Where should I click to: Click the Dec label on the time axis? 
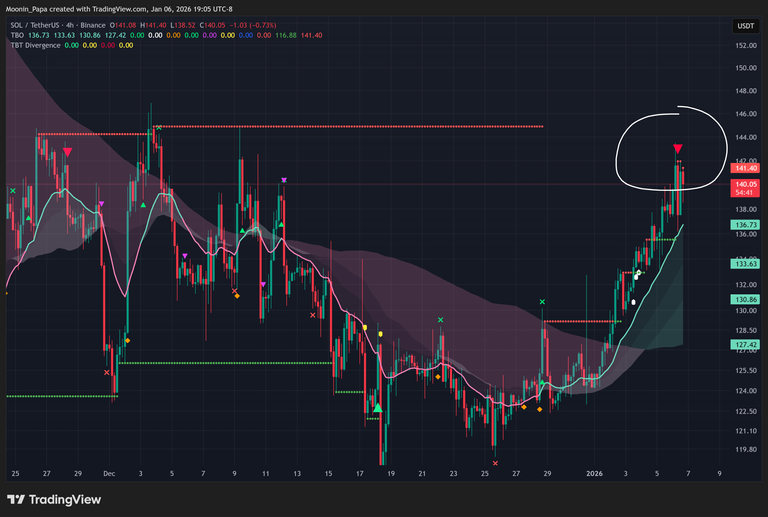tap(109, 472)
